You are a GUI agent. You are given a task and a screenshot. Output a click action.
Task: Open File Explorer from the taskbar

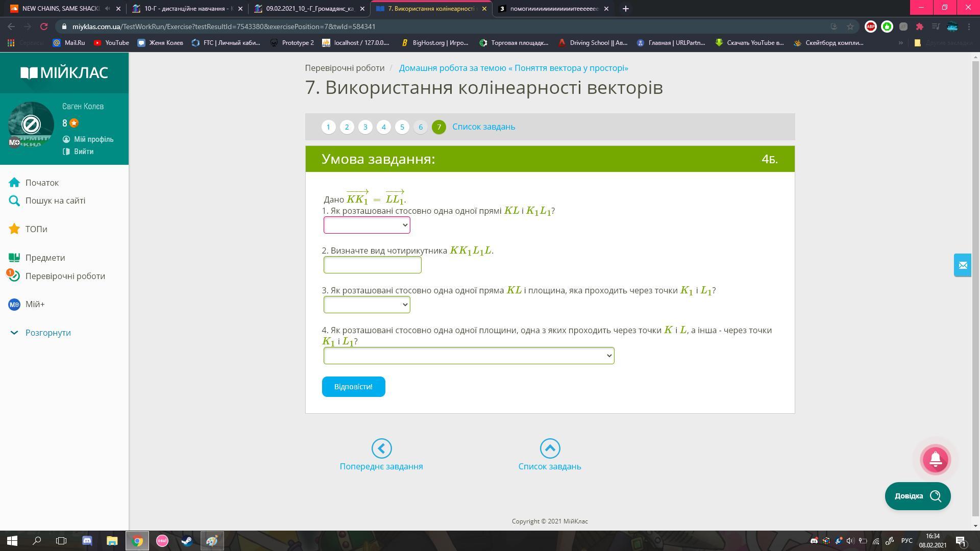(112, 541)
